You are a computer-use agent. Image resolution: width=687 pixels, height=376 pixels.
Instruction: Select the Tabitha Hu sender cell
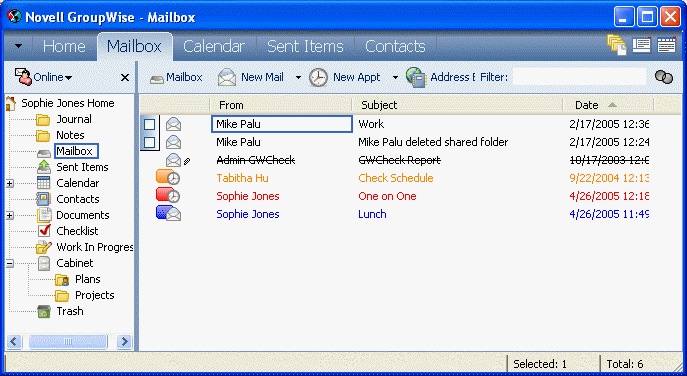click(242, 178)
